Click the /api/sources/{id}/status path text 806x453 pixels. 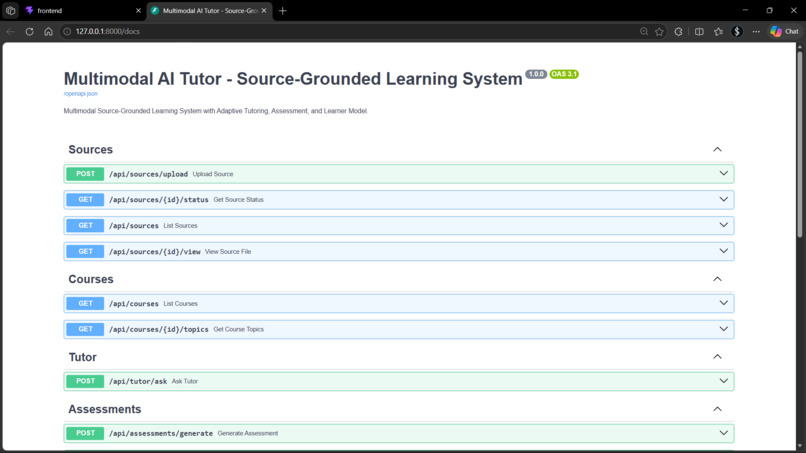(x=158, y=200)
